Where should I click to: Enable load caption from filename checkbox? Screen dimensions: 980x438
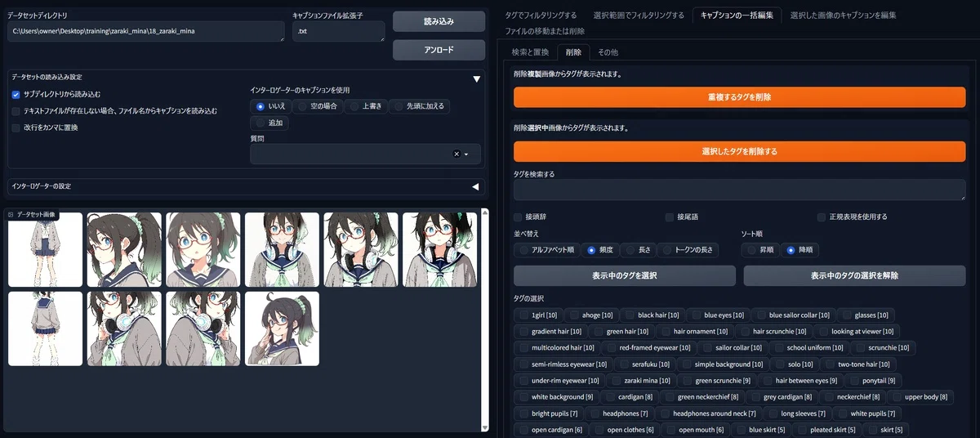[x=16, y=111]
